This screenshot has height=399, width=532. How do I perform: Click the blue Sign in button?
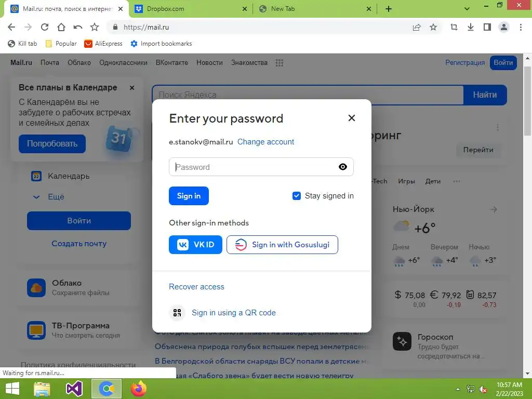tap(189, 196)
